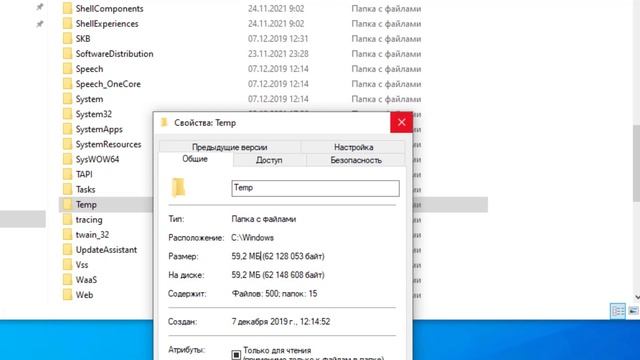Screen dimensions: 640x360
Task: Select the System folder icon
Action: [x=67, y=99]
